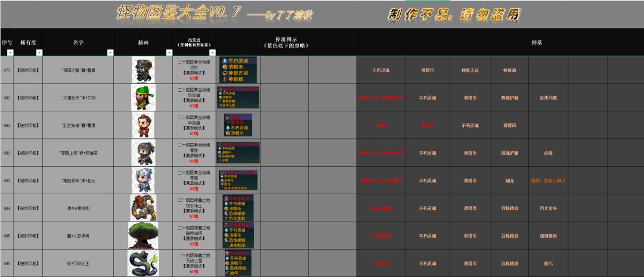644x277 pixels.
Task: Click the 滑稽币 drop cell in row 681
Action: tap(510, 125)
